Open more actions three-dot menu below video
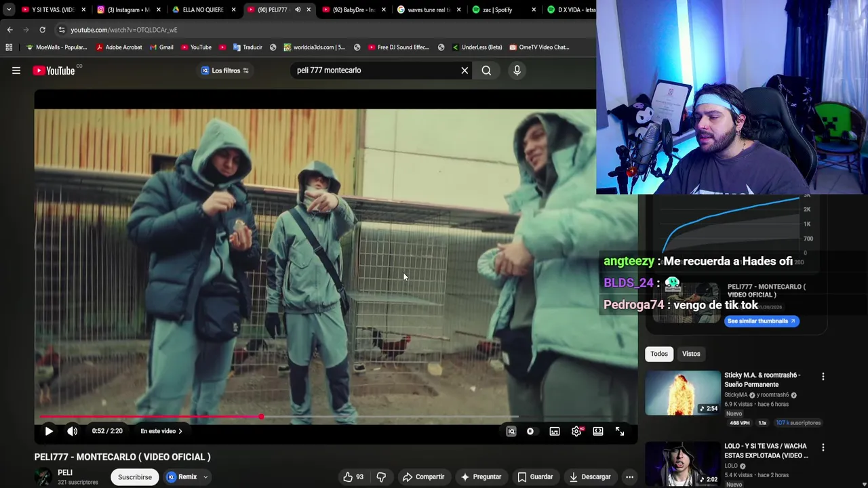This screenshot has width=868, height=488. tap(629, 477)
